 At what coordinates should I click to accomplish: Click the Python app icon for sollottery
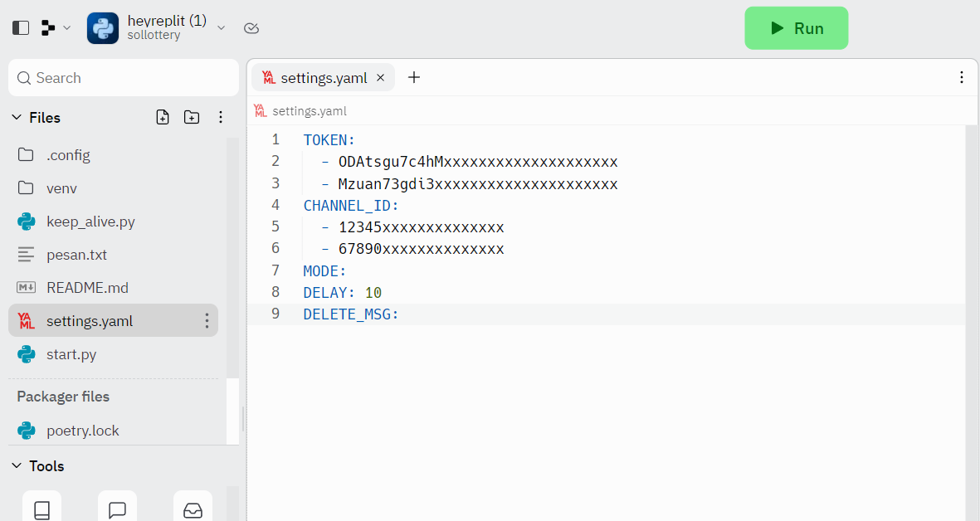102,27
